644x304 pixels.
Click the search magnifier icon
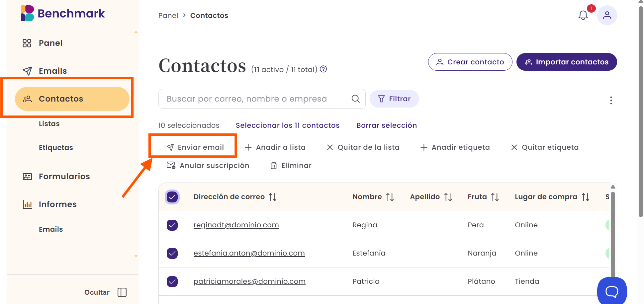coord(355,99)
